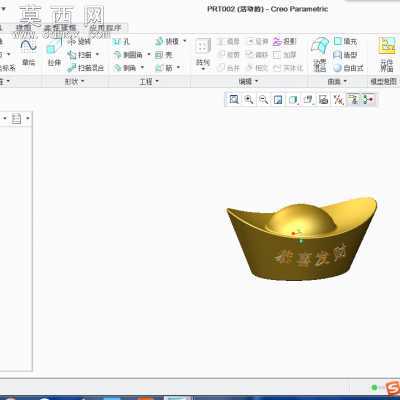Activate the Sweep (扫描) tool
This screenshot has width=400, height=400.
[x=79, y=55]
